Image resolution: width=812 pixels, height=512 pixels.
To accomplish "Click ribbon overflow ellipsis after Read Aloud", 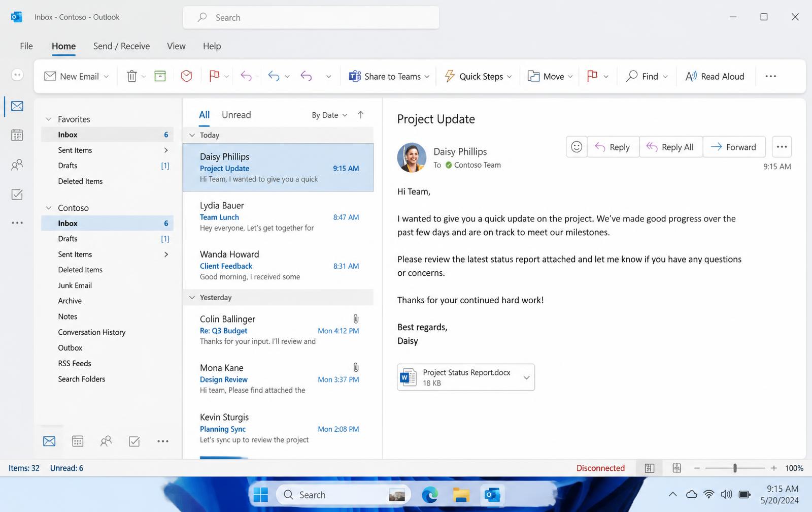I will coord(771,76).
